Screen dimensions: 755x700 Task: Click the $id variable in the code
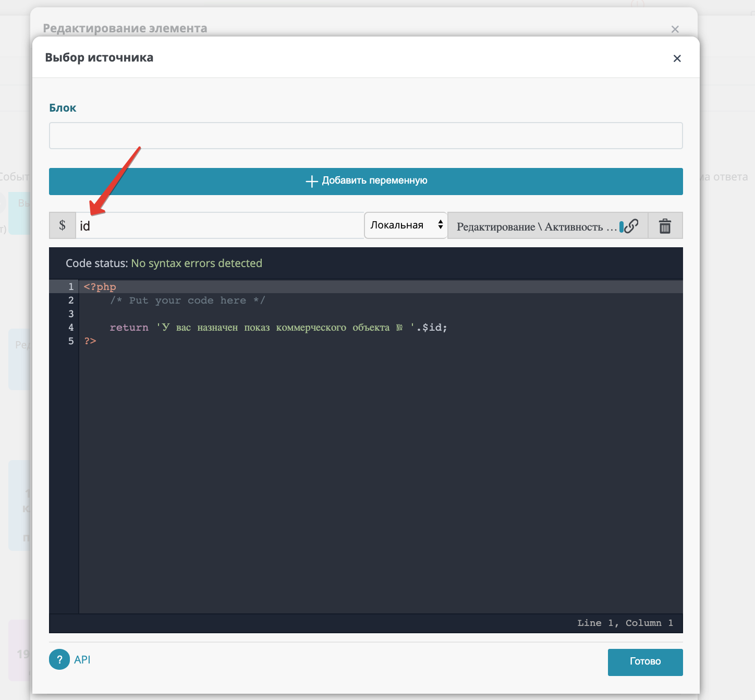pyautogui.click(x=432, y=327)
